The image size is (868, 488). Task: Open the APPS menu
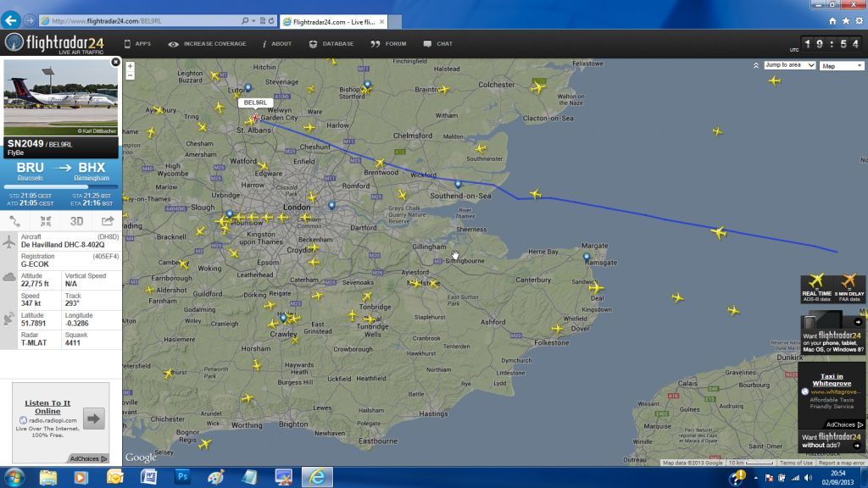(137, 44)
